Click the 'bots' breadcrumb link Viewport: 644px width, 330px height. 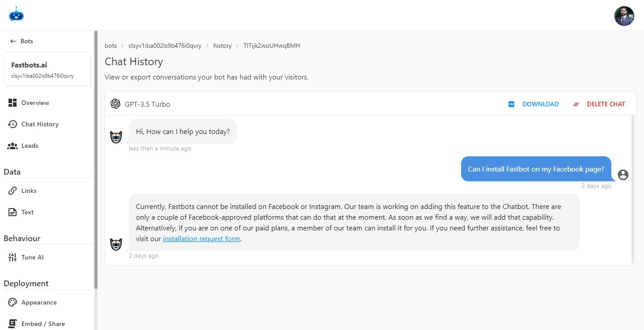click(x=110, y=46)
